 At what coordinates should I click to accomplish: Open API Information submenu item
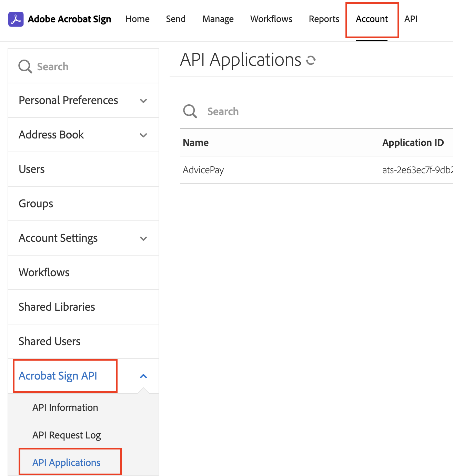tap(65, 407)
